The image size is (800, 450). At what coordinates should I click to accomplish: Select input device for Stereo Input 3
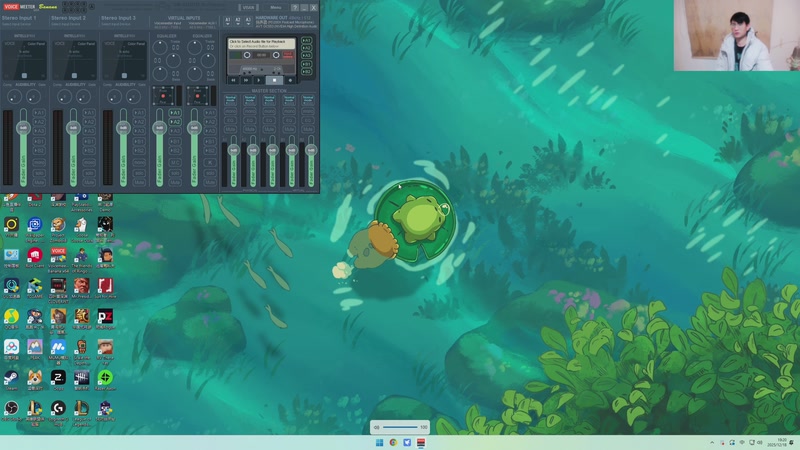pyautogui.click(x=118, y=24)
